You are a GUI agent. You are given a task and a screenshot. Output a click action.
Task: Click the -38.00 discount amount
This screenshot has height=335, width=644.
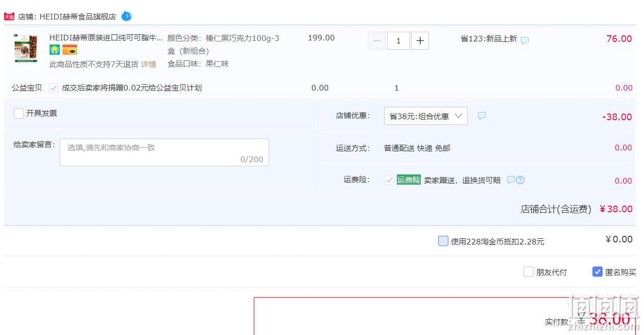[x=617, y=117]
